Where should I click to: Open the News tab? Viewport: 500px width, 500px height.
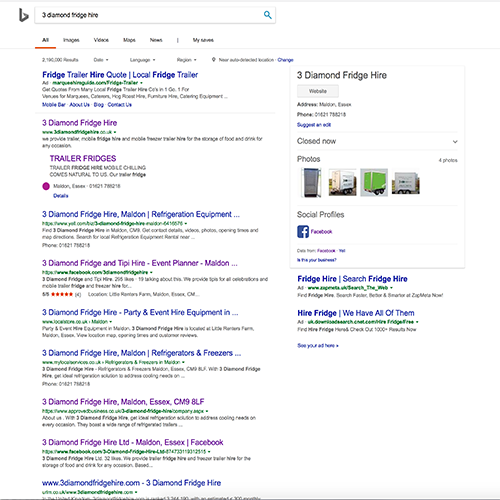(156, 40)
